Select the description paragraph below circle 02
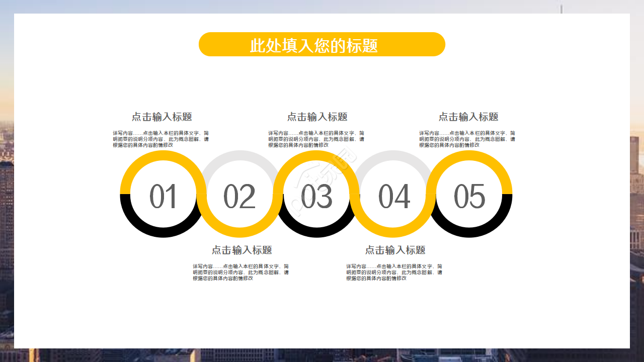The width and height of the screenshot is (644, 362). 241,272
